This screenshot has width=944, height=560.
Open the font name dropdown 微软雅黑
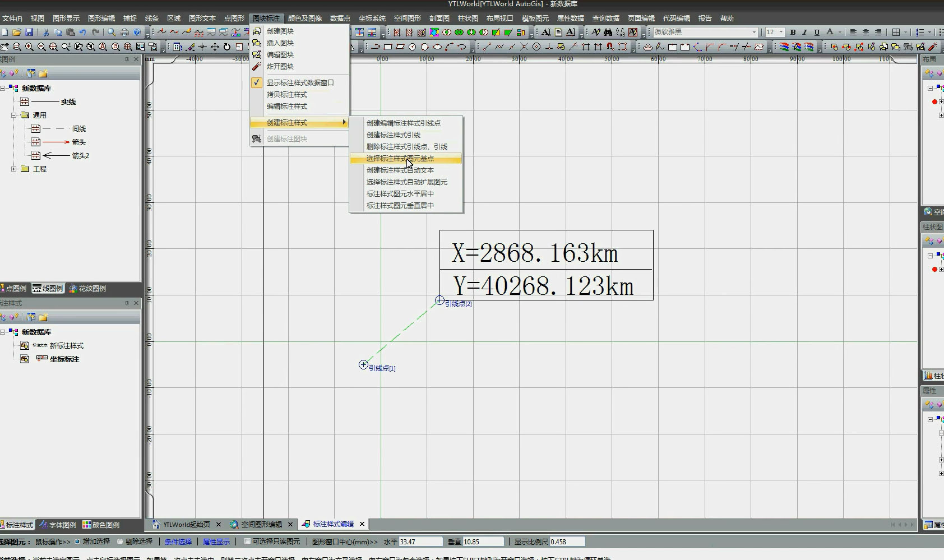coord(754,32)
